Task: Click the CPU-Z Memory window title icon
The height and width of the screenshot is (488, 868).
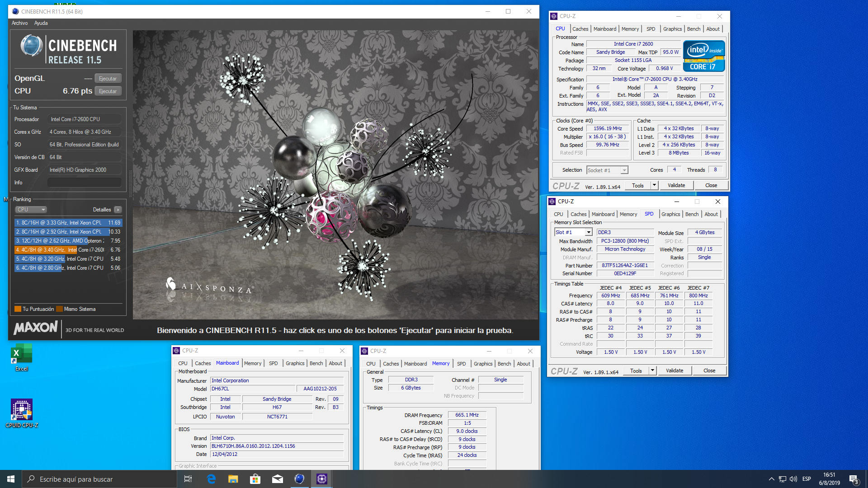Action: 364,351
